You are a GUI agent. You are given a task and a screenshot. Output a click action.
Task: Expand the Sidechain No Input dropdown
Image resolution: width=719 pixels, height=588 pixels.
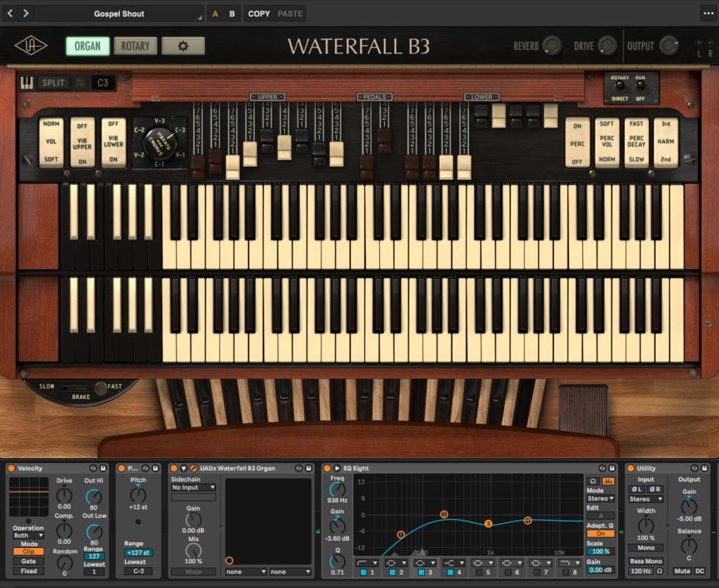(193, 488)
